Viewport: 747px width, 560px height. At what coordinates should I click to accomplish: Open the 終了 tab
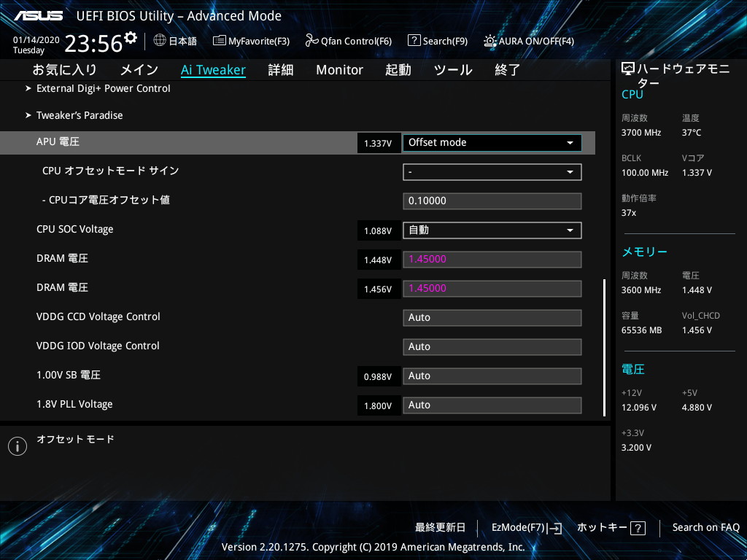(508, 70)
